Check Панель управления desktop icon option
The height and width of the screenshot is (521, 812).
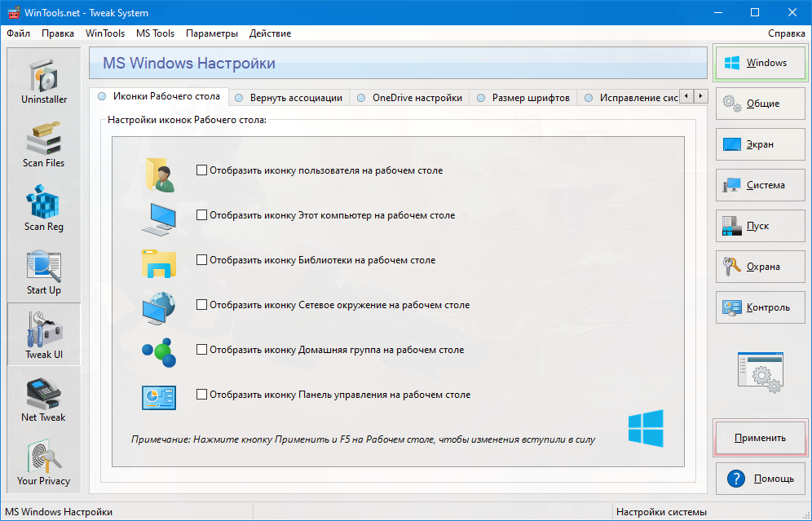(201, 394)
